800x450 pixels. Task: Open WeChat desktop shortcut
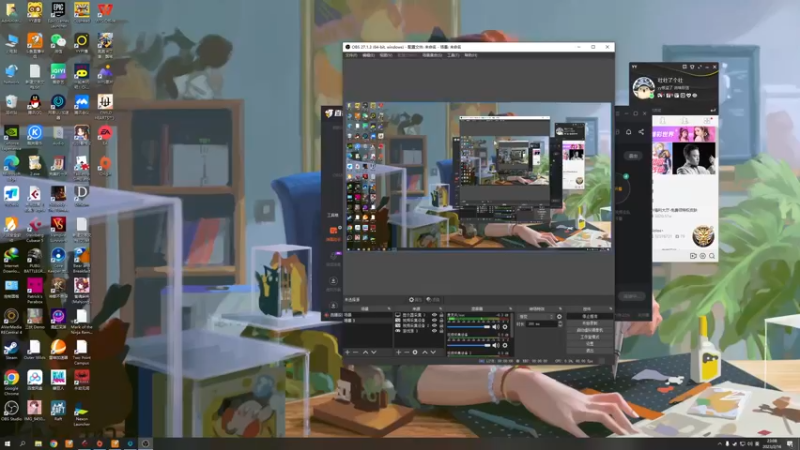pos(58,44)
